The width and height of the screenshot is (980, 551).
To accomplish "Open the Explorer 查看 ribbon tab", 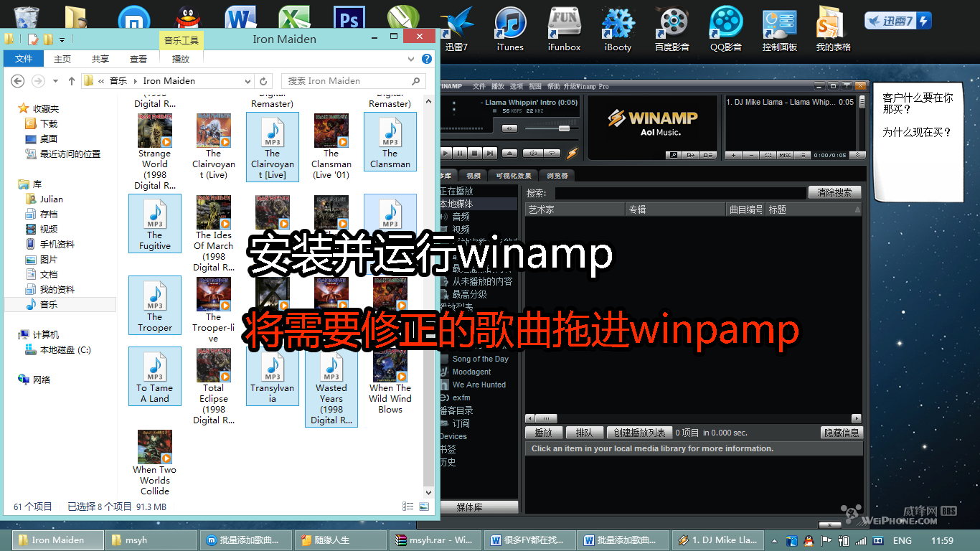I will (x=138, y=59).
